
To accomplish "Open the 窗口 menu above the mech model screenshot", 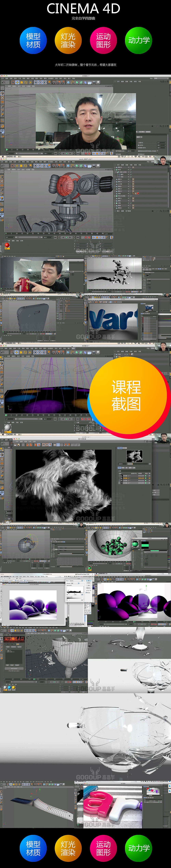I will (x=19, y=156).
